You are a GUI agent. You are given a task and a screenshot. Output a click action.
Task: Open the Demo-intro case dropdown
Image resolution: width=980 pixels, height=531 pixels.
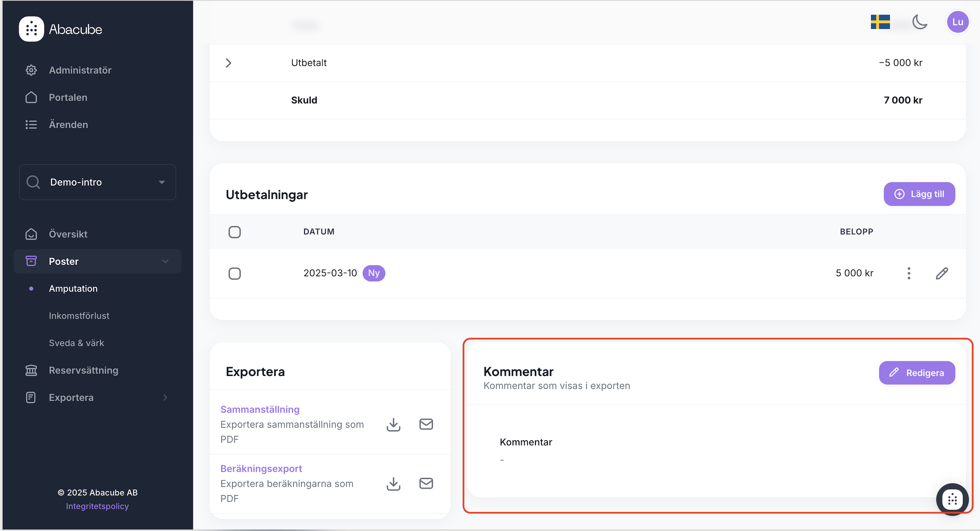pos(97,182)
